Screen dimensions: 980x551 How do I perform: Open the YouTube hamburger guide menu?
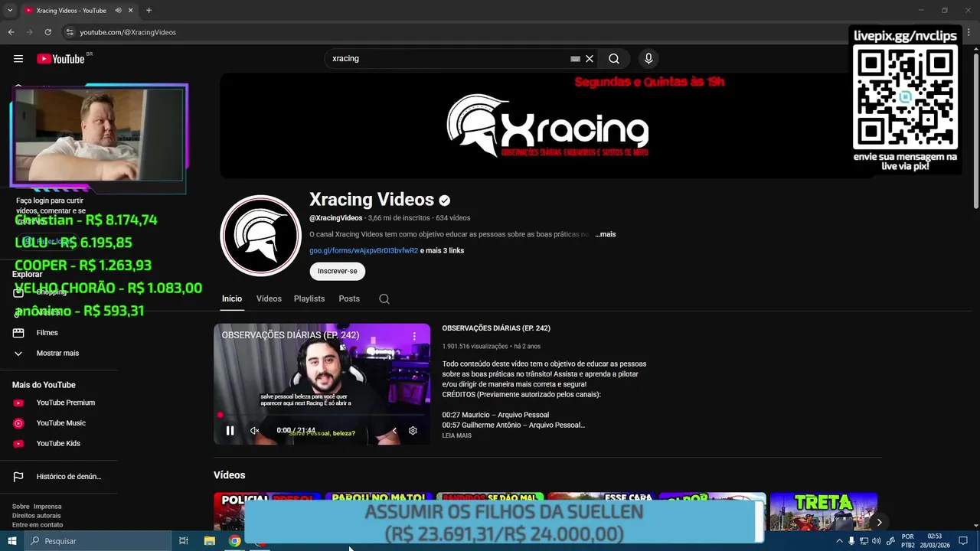click(x=18, y=59)
